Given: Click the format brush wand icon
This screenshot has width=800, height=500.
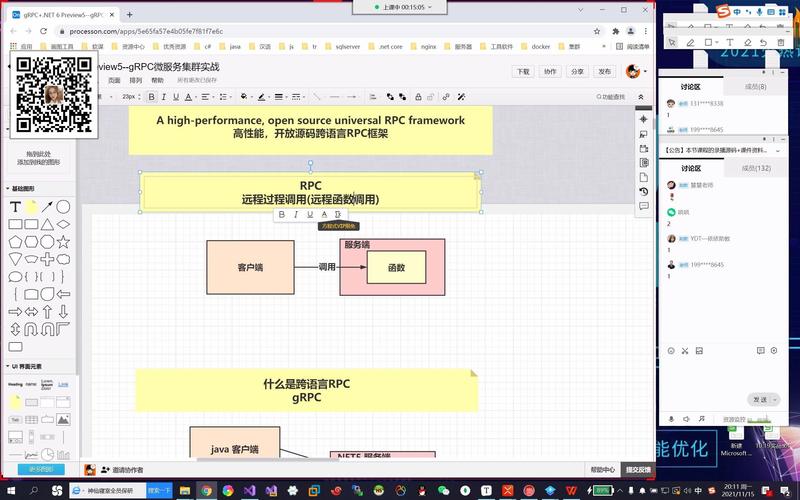Looking at the screenshot, I should point(461,97).
